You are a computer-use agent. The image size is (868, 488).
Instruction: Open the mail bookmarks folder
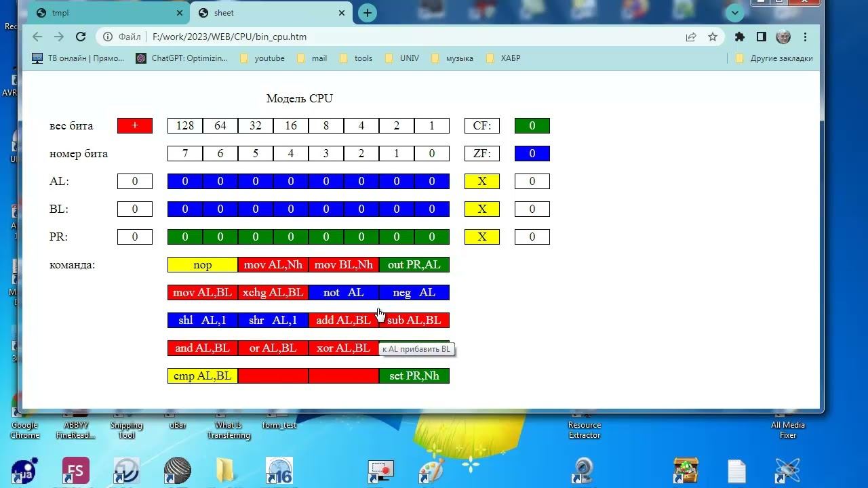(312, 58)
